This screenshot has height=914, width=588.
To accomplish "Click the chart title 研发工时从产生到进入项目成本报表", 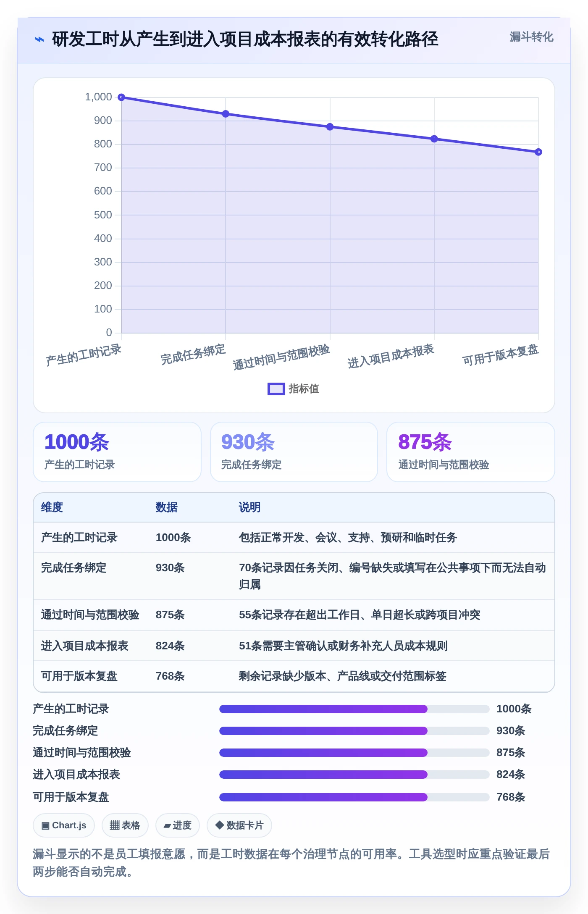I will (245, 39).
